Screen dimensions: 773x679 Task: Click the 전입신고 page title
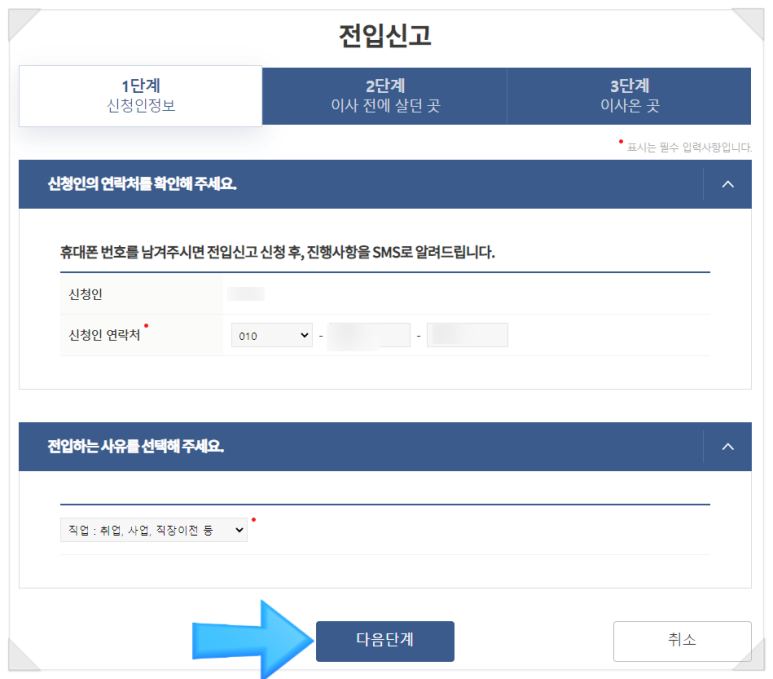tap(385, 36)
